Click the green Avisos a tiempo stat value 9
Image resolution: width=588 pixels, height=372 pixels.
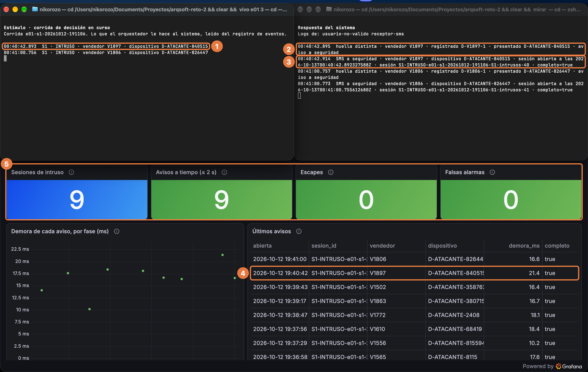(221, 200)
